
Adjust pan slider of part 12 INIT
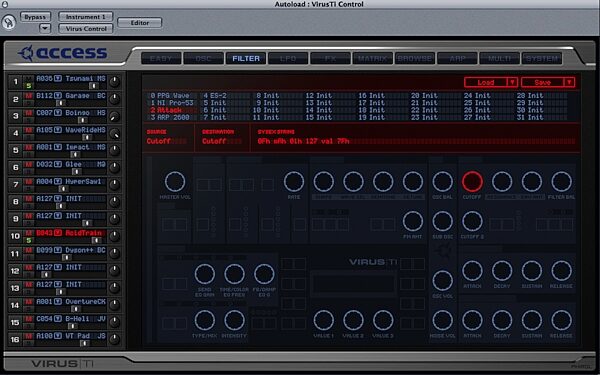click(x=46, y=274)
